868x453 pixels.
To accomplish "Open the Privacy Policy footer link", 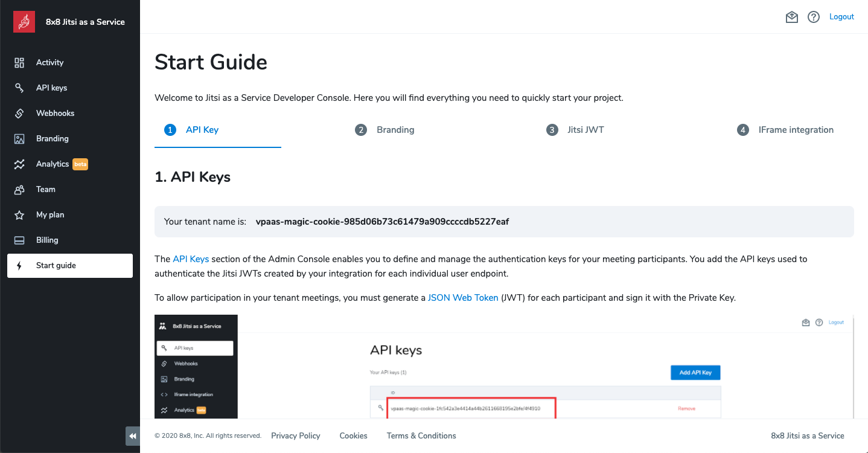I will [296, 436].
